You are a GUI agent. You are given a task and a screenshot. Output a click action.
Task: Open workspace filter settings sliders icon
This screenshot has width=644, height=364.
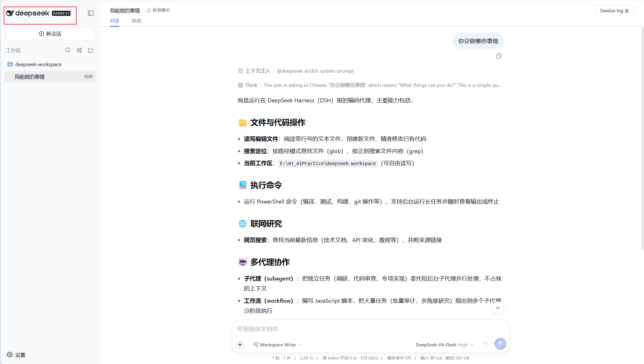tap(79, 50)
